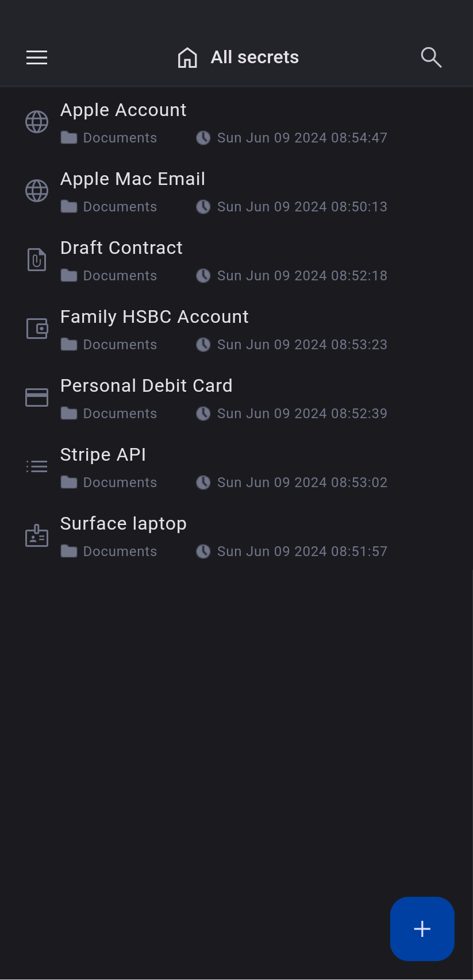Click the home icon in header

[187, 57]
